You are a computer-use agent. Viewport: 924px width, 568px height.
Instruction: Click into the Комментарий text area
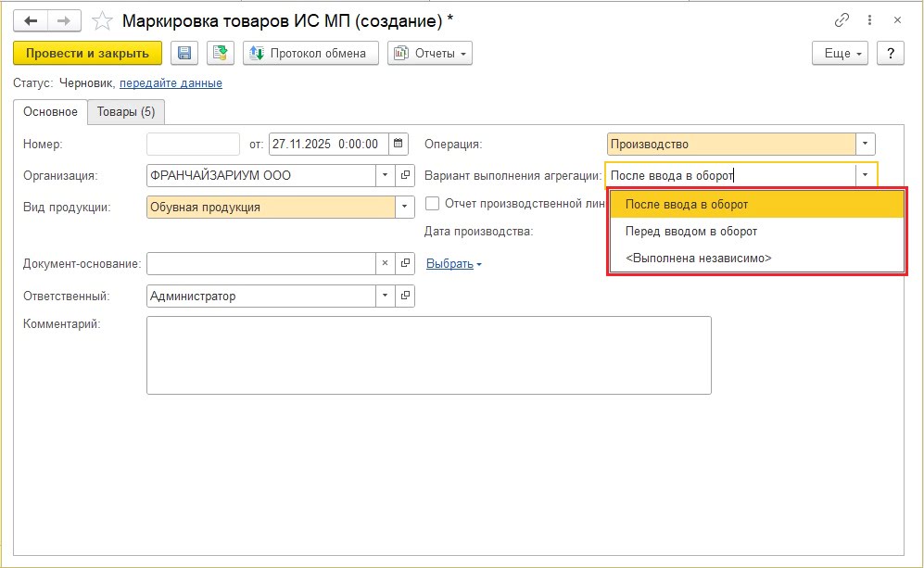click(x=428, y=355)
